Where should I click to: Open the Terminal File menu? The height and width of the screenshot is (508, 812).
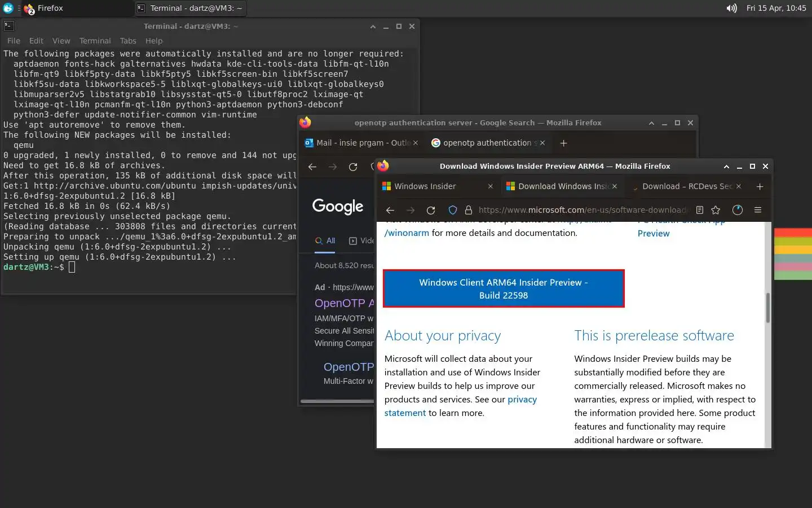point(14,41)
